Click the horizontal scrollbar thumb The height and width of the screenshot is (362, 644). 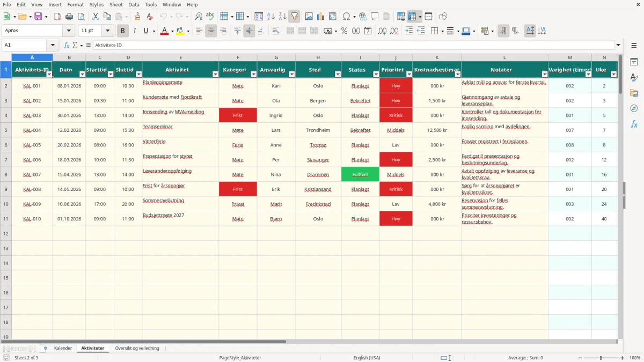[143, 341]
